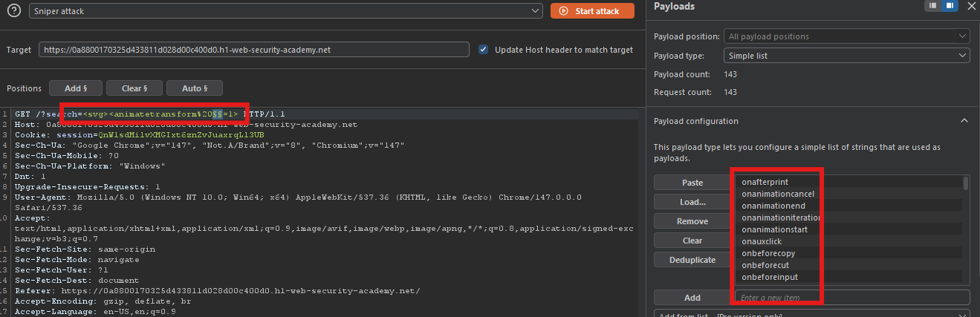980x317 pixels.
Task: Close the Payloads side panel
Action: (972, 6)
